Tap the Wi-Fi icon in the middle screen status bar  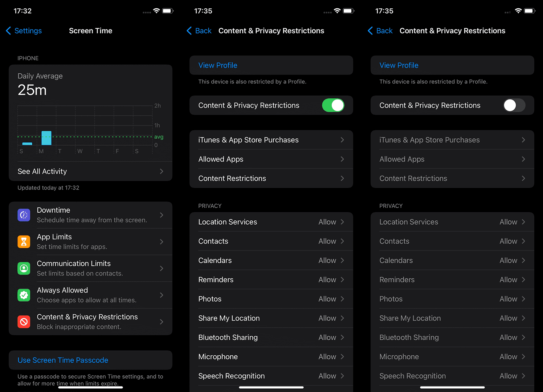[x=337, y=11]
